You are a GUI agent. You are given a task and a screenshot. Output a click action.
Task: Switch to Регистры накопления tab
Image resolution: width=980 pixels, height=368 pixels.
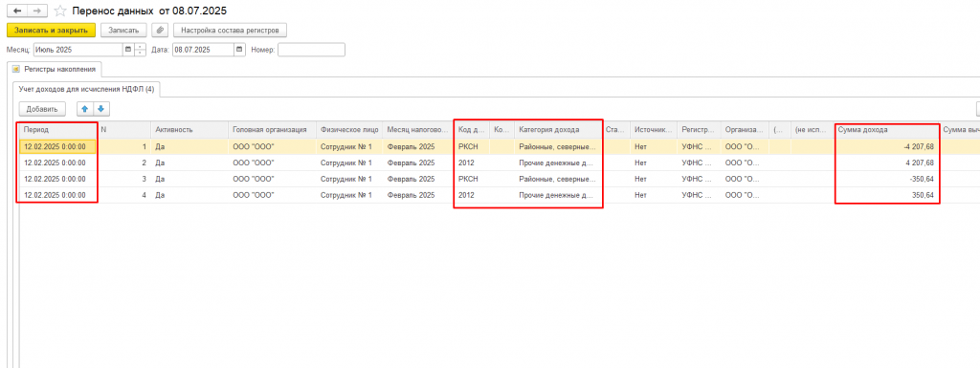55,69
